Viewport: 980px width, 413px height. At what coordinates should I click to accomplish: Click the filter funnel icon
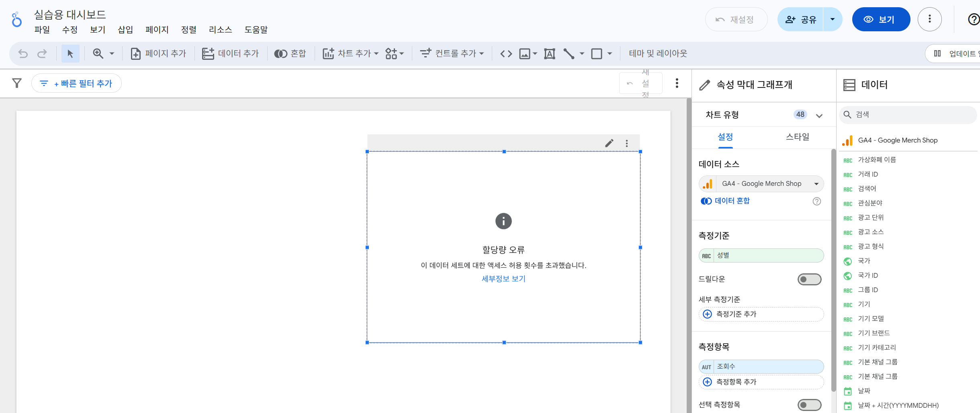17,83
